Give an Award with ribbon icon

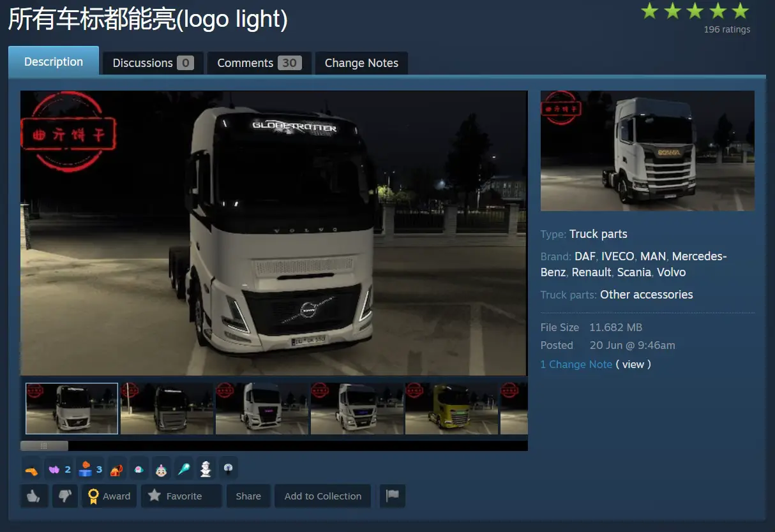[109, 496]
